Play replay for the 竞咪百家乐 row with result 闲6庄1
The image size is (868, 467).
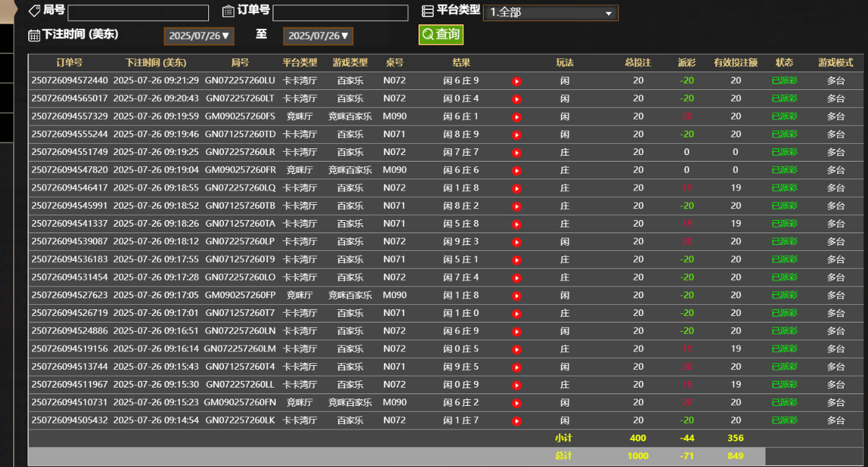pos(516,116)
